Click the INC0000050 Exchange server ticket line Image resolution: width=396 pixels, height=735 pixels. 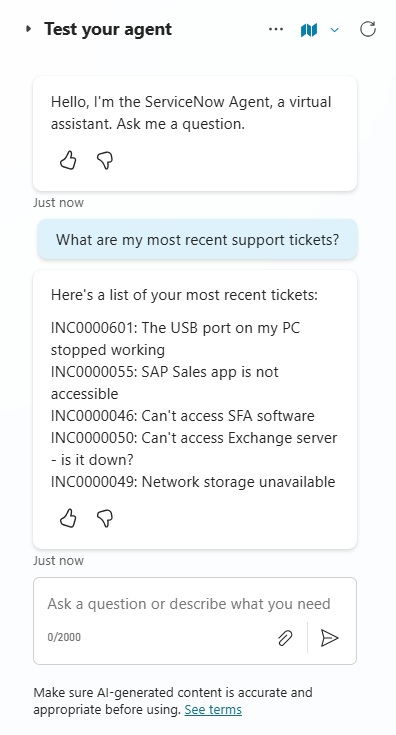194,449
